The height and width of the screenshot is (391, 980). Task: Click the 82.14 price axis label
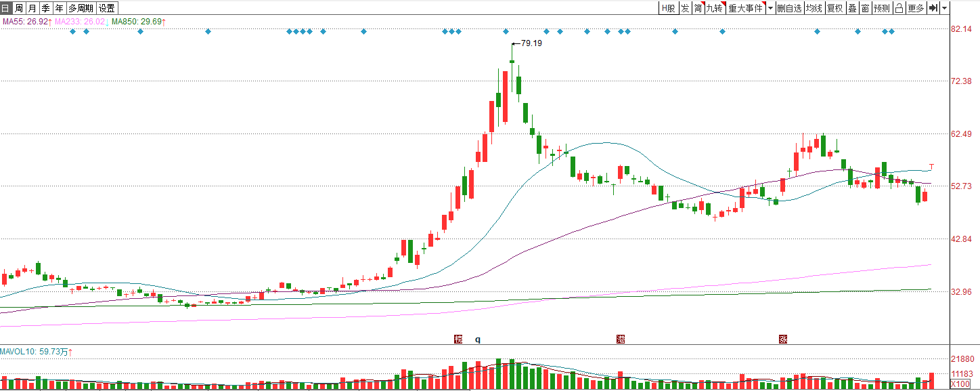click(961, 29)
